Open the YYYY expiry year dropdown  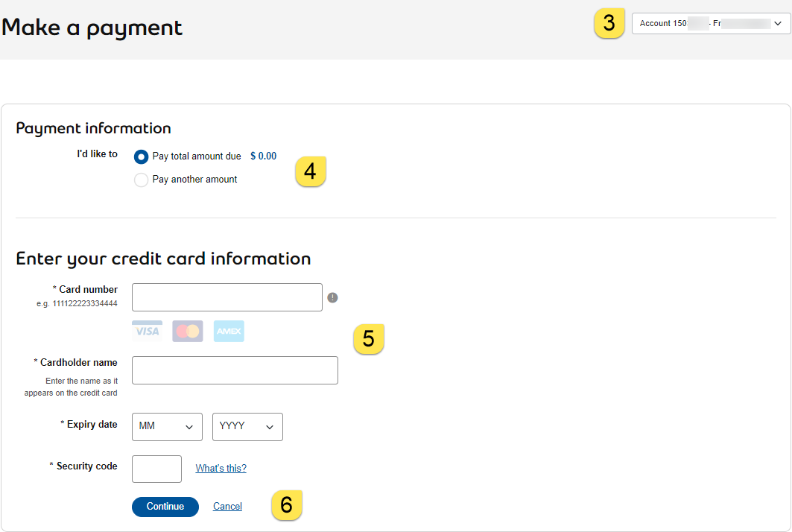247,426
